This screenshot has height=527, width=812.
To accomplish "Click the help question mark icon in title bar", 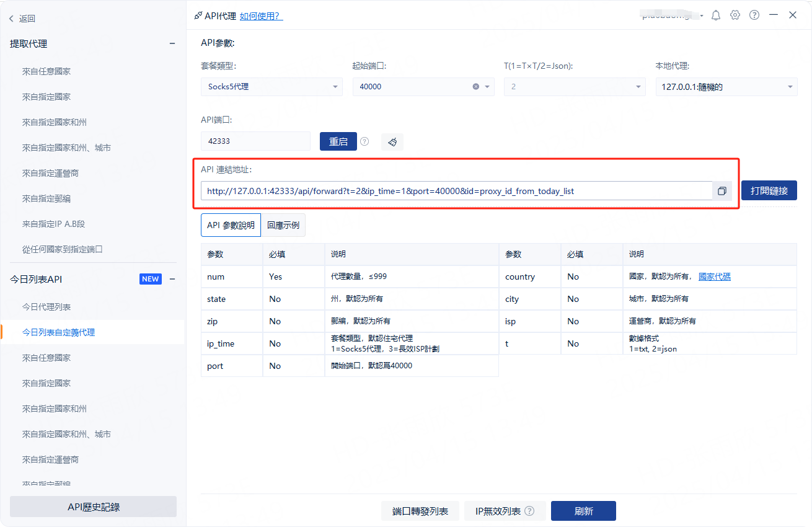I will click(x=754, y=15).
